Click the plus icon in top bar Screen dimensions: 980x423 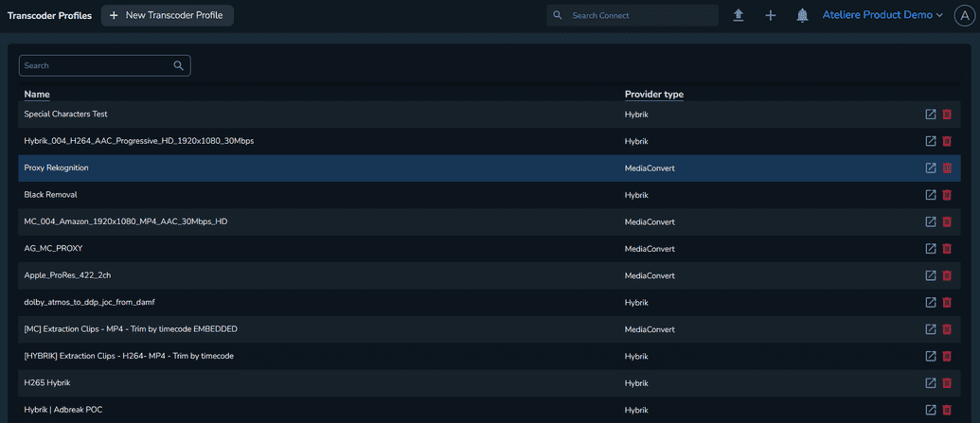[x=771, y=16]
